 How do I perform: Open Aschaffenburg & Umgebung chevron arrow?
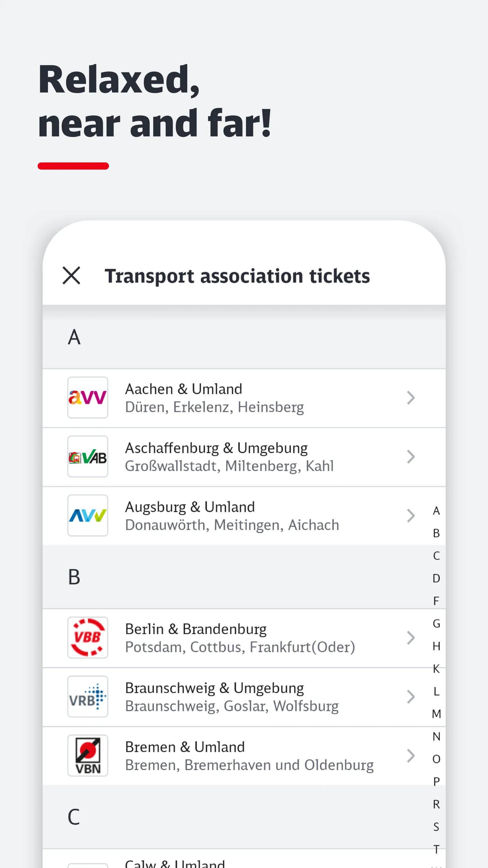point(411,457)
